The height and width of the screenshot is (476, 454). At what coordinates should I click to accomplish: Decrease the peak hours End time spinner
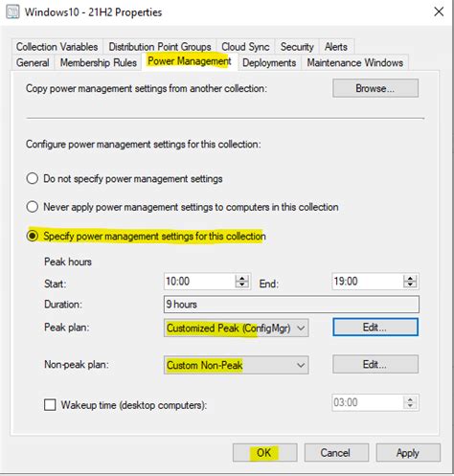click(410, 285)
